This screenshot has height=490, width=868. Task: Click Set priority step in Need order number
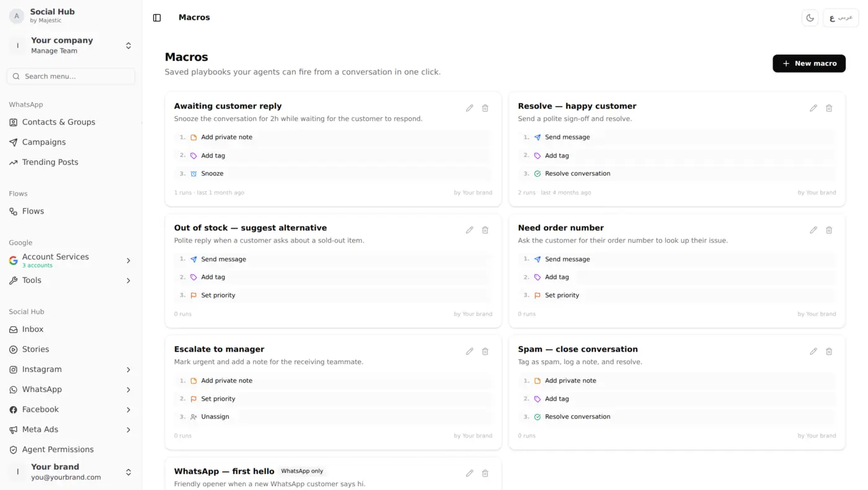pyautogui.click(x=677, y=295)
